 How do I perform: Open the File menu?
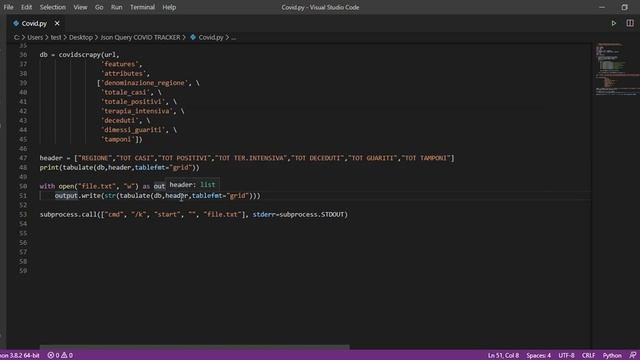8,7
